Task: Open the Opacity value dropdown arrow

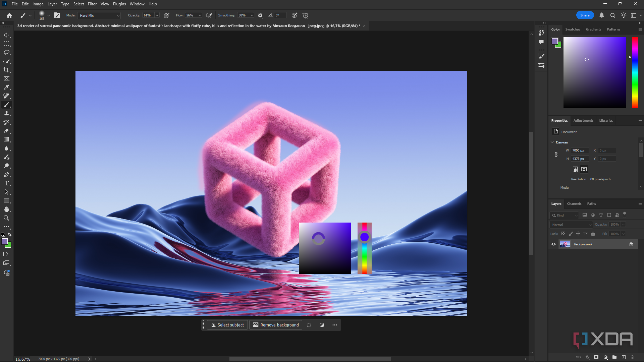Action: pyautogui.click(x=157, y=15)
